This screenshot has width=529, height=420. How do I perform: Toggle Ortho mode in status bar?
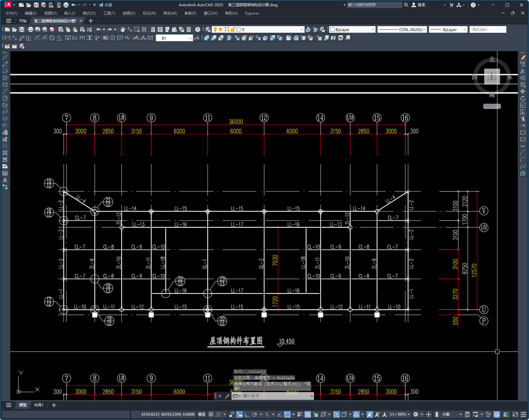[247, 414]
